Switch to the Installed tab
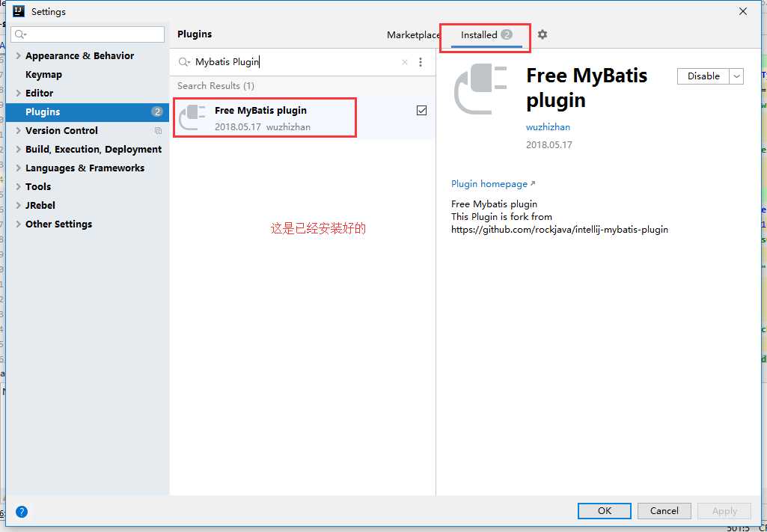 point(486,35)
